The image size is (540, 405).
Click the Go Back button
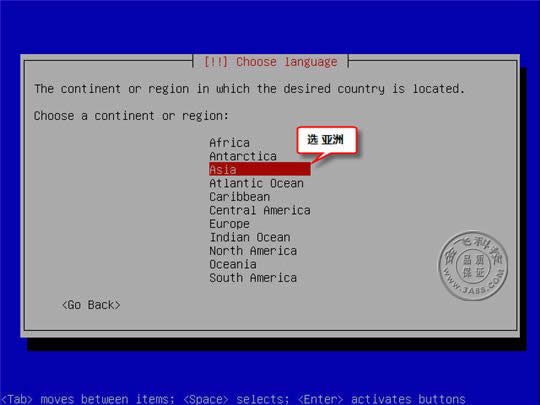[x=91, y=305]
